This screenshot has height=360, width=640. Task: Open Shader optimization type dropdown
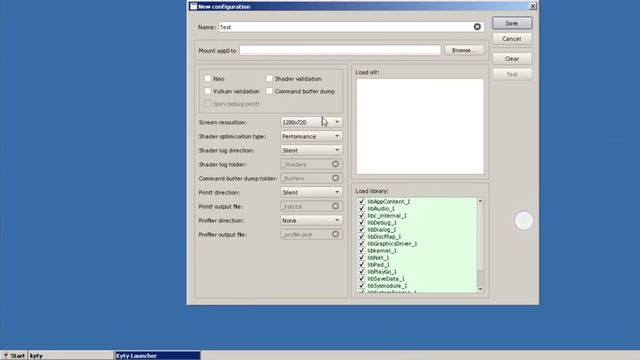click(x=311, y=136)
